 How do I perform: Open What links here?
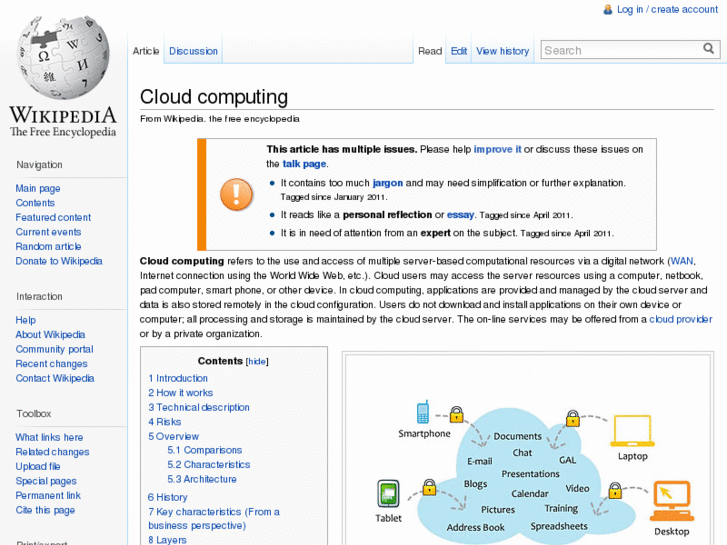(49, 437)
